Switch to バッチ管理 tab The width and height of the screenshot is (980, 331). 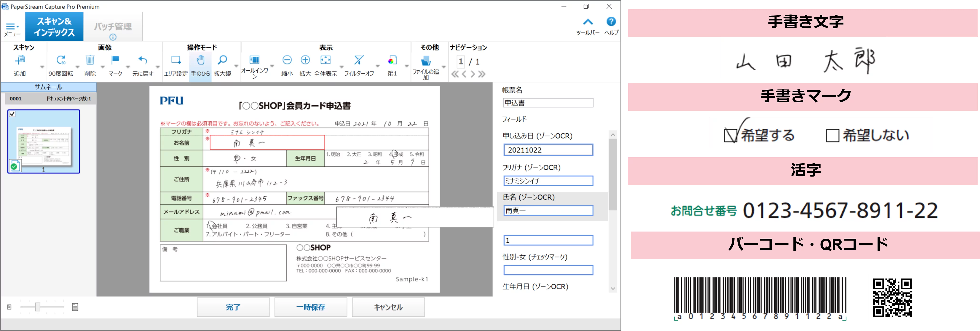[x=113, y=27]
